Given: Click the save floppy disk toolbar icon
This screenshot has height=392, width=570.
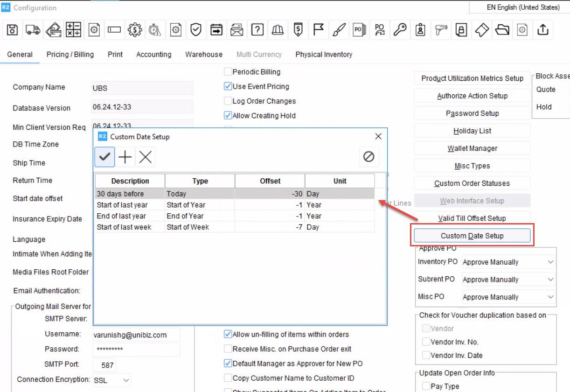Looking at the screenshot, I should tap(13, 30).
